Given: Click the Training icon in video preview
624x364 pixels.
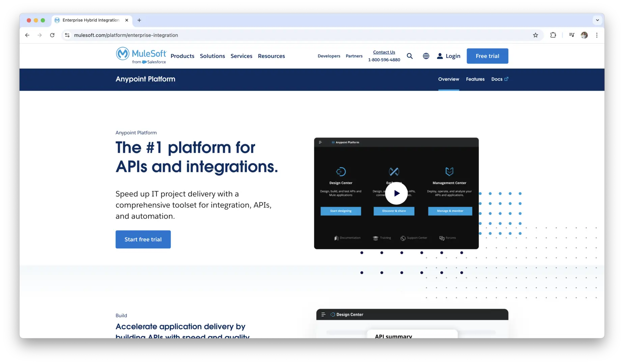Looking at the screenshot, I should pos(375,238).
